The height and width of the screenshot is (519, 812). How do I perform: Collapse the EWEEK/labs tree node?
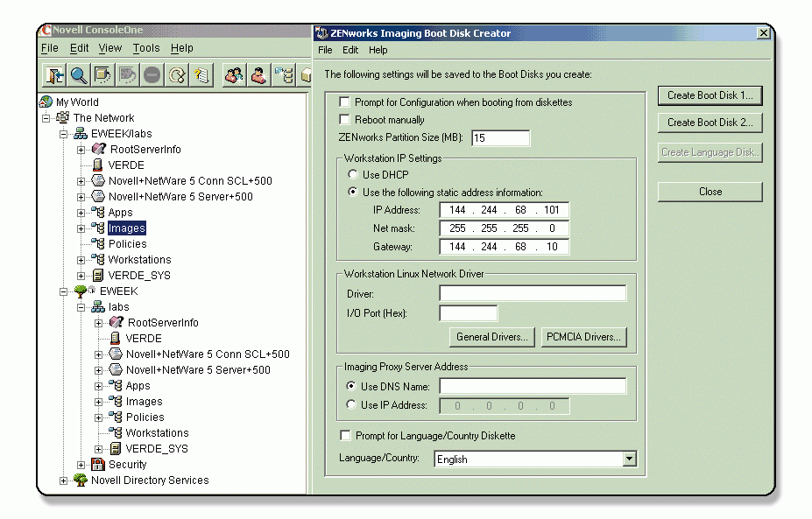click(x=63, y=134)
